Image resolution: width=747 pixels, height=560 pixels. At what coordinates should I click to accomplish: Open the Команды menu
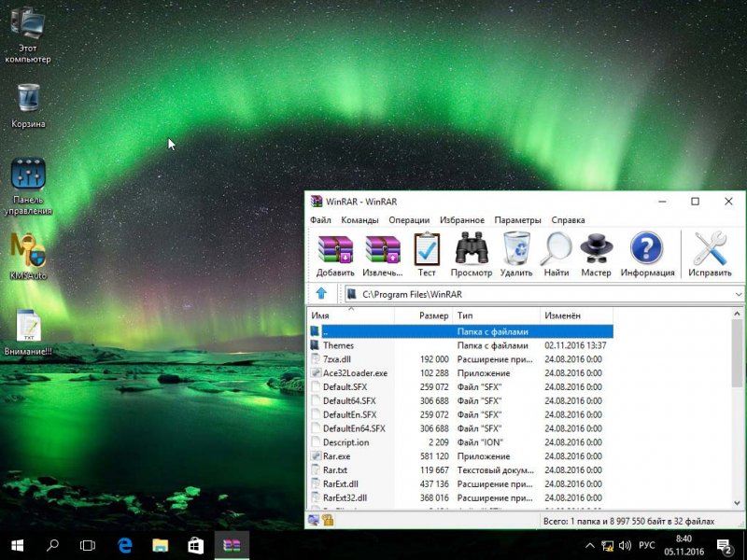click(359, 220)
